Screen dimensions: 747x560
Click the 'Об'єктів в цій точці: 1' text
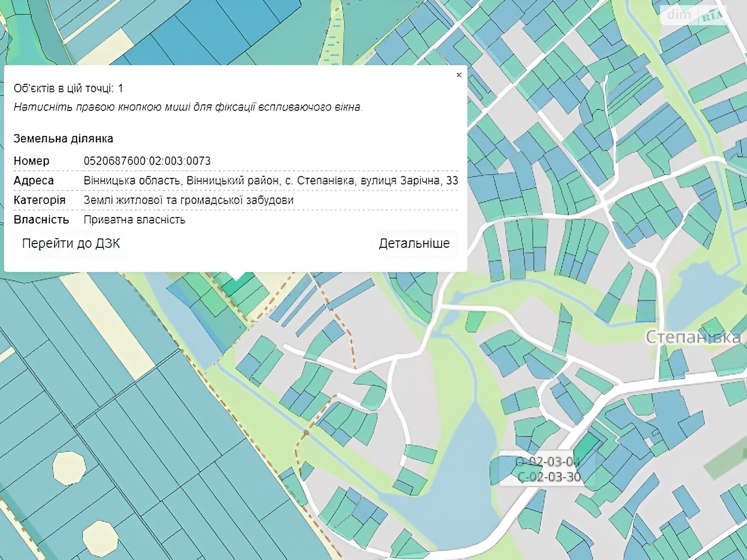pyautogui.click(x=68, y=88)
